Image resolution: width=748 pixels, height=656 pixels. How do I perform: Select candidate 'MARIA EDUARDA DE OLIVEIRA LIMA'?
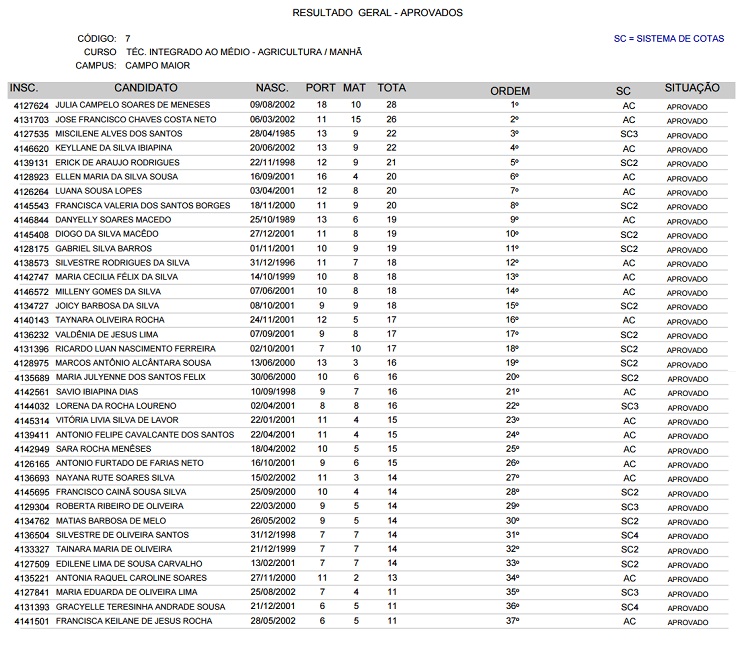126,592
